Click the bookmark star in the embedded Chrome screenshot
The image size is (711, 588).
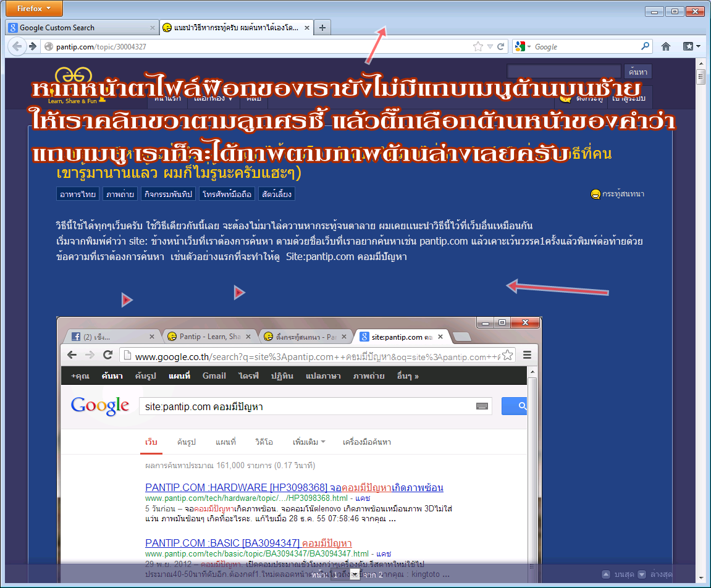(x=507, y=355)
